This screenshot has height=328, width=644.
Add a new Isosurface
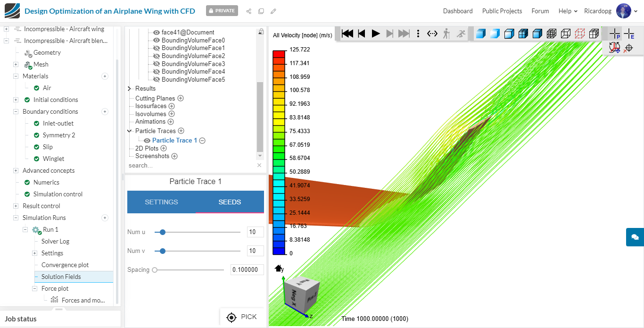tap(172, 106)
